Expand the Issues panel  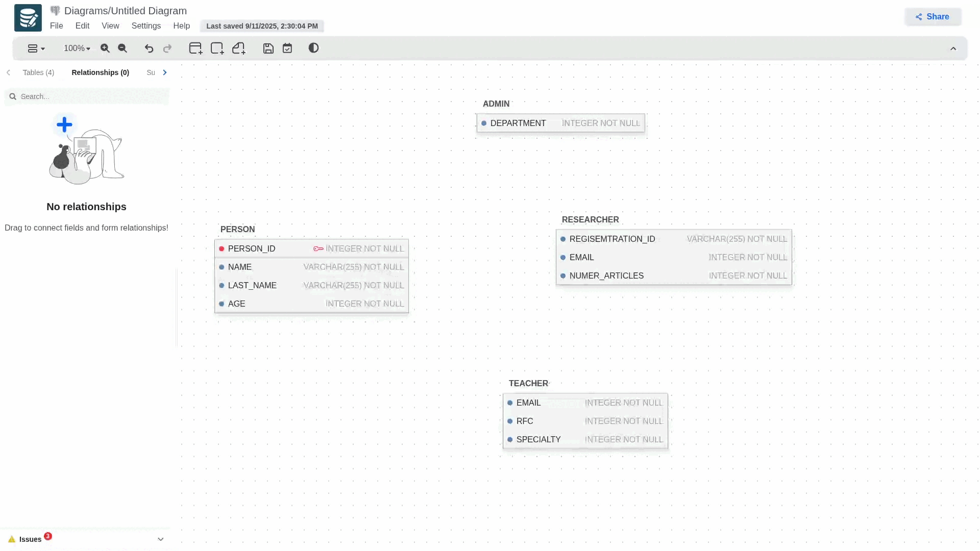coord(160,539)
